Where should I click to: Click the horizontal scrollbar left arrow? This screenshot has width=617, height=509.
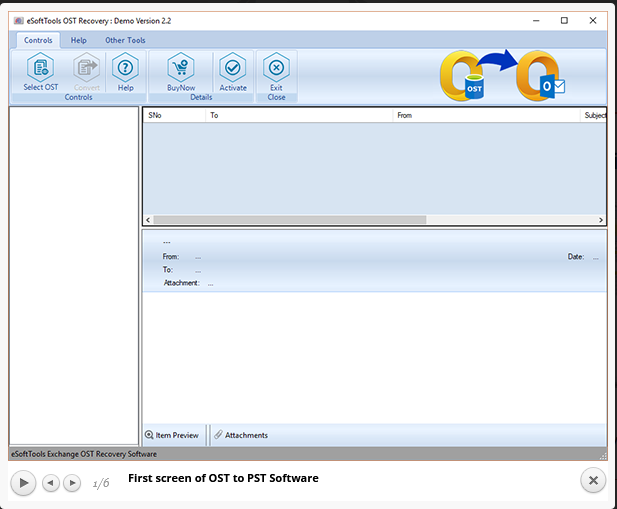point(148,220)
